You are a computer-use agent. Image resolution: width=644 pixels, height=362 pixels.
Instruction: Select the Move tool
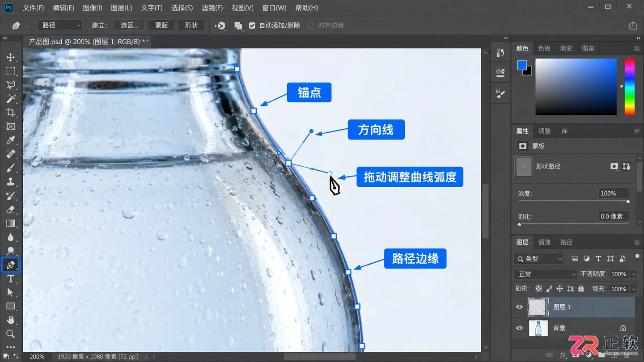coord(11,57)
